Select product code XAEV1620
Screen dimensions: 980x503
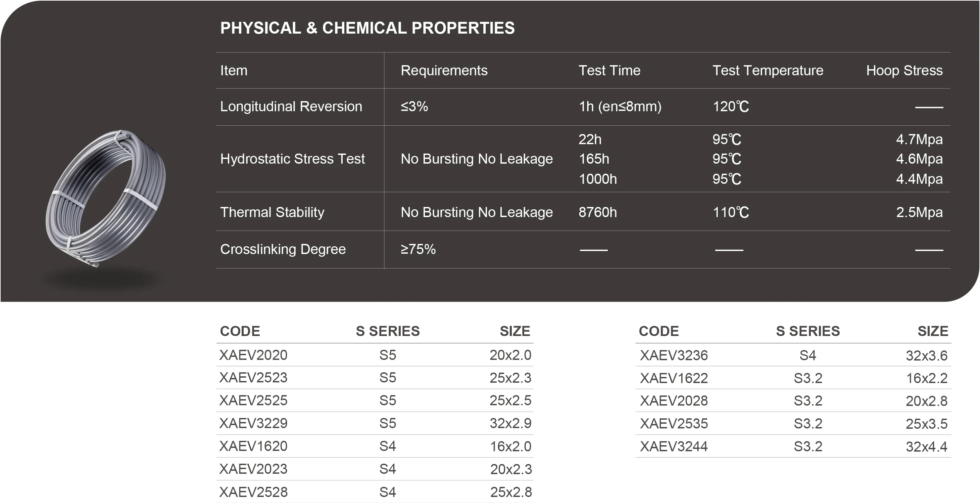253,446
